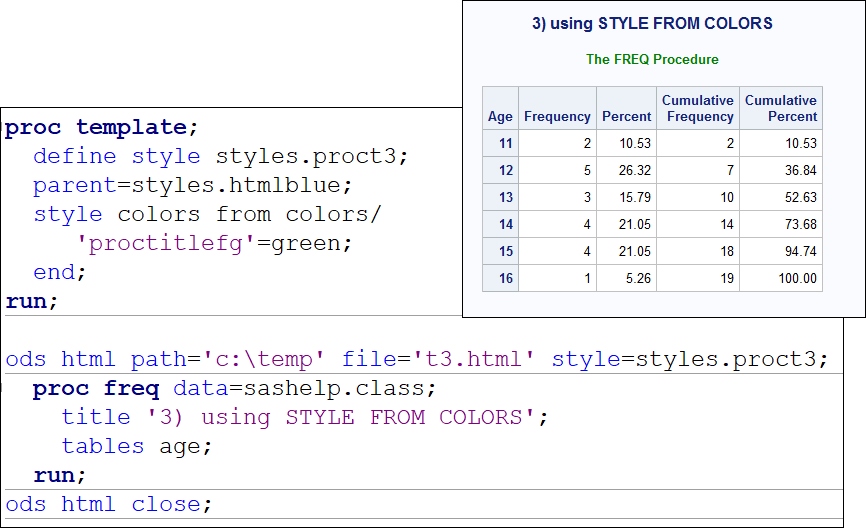Click the 'Frequency' column header
Screen dimensions: 866x528
[x=557, y=116]
